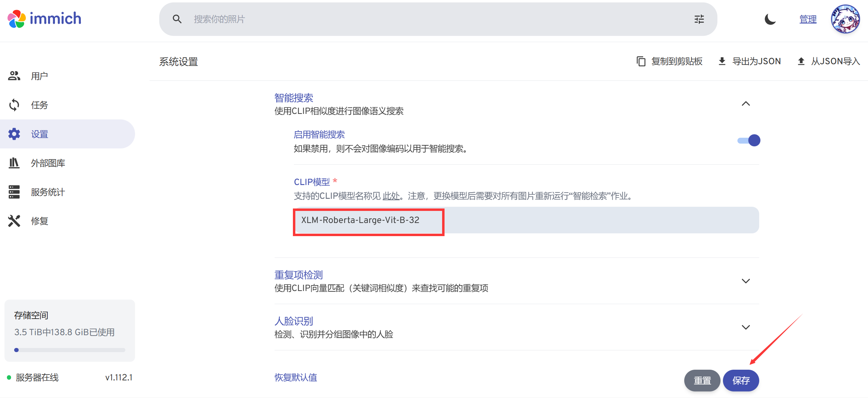Click the 重置 button
Image resolution: width=868 pixels, height=398 pixels.
pos(702,380)
